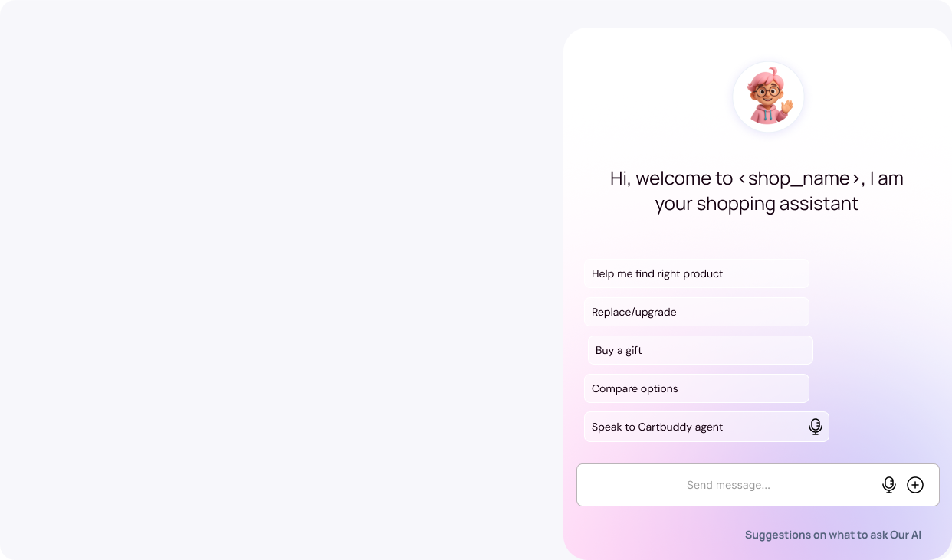
Task: Expand options with the plus control
Action: [x=915, y=485]
